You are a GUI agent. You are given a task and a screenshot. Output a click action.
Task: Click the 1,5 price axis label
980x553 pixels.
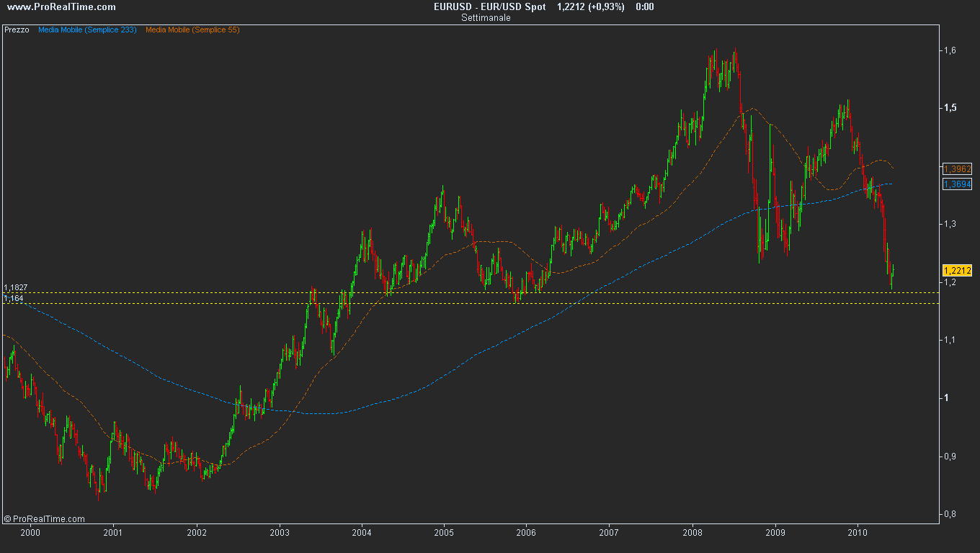tap(950, 107)
